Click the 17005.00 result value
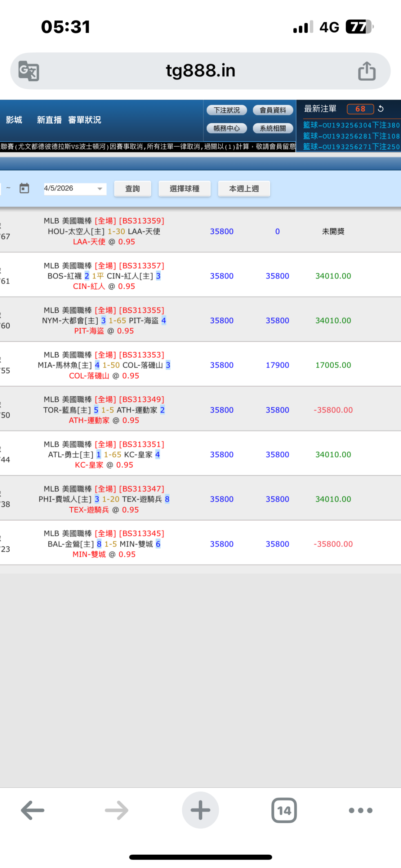 [333, 365]
